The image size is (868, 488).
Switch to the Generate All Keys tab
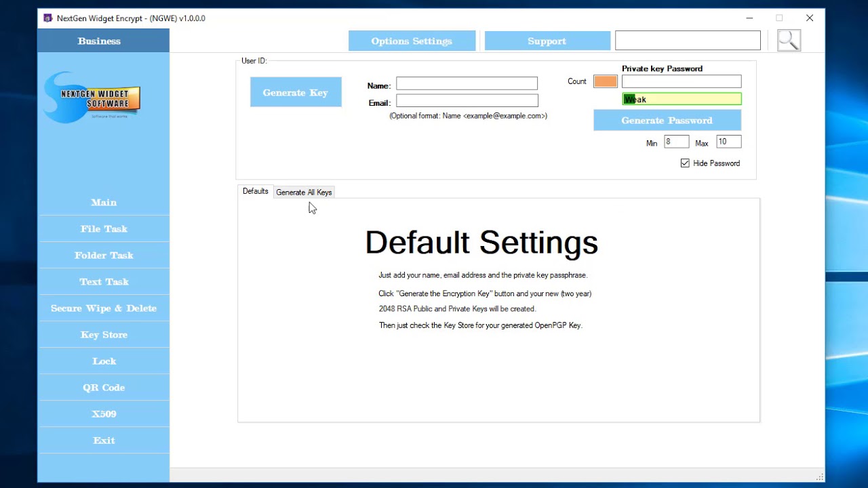pyautogui.click(x=304, y=192)
